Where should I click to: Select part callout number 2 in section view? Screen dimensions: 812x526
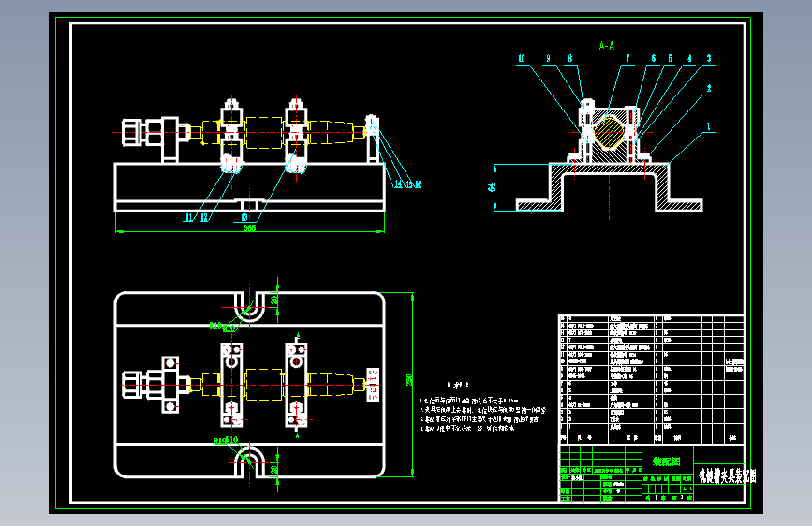pyautogui.click(x=709, y=89)
